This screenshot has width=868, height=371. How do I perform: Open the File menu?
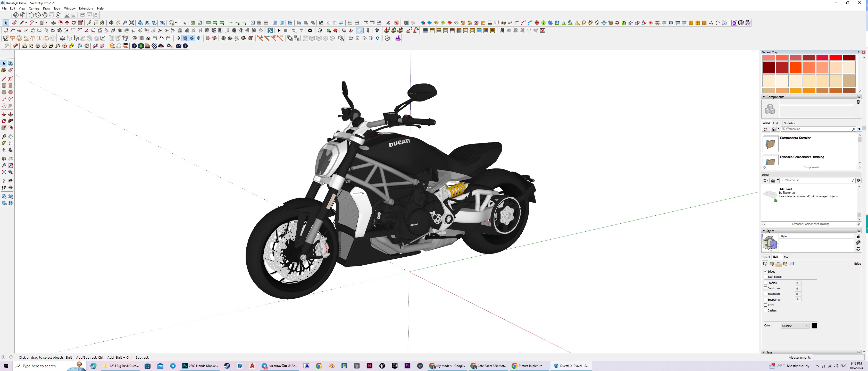[x=4, y=9]
